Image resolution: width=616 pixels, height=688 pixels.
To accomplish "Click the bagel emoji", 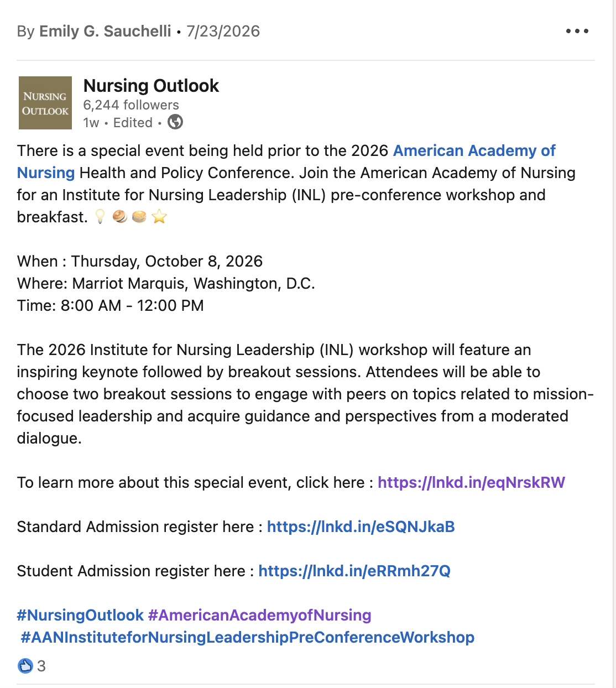I will click(x=120, y=216).
